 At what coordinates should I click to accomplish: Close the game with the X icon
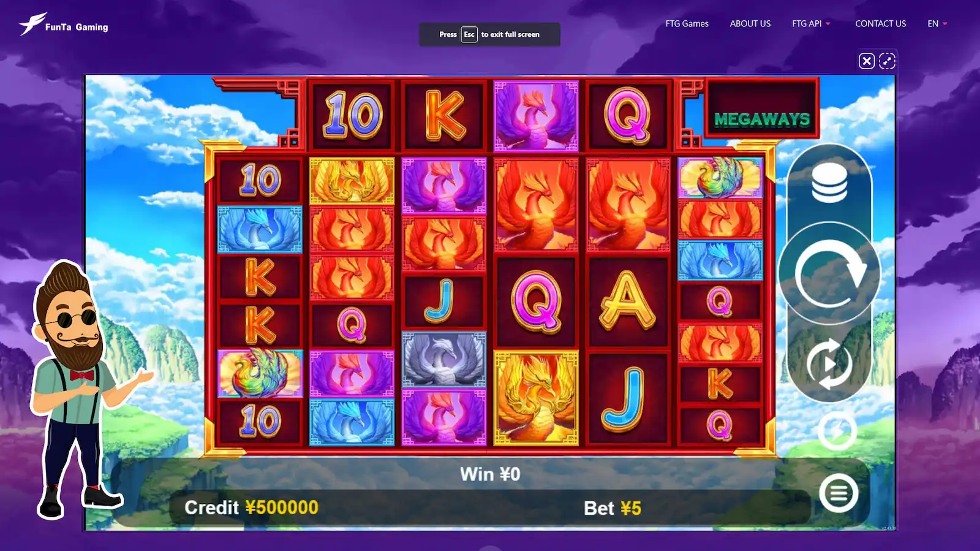point(866,61)
